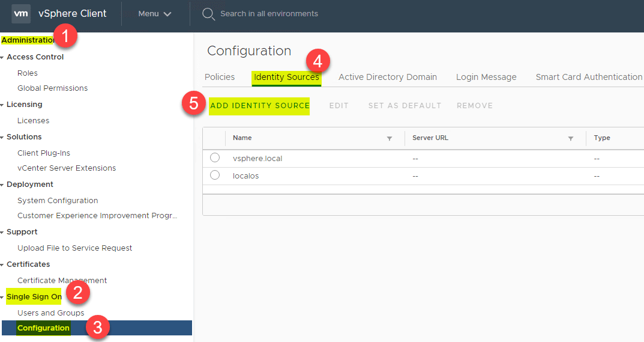Image resolution: width=644 pixels, height=342 pixels.
Task: Open Users and Groups
Action: click(x=50, y=313)
